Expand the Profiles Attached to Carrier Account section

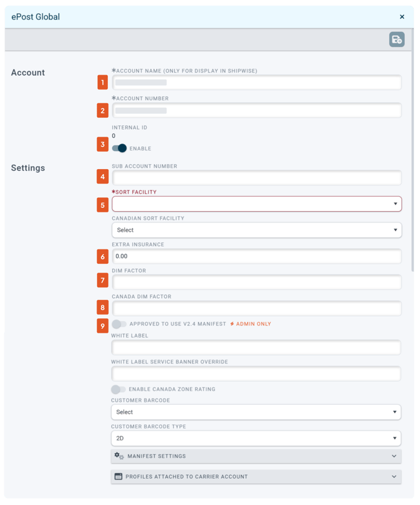point(256,477)
